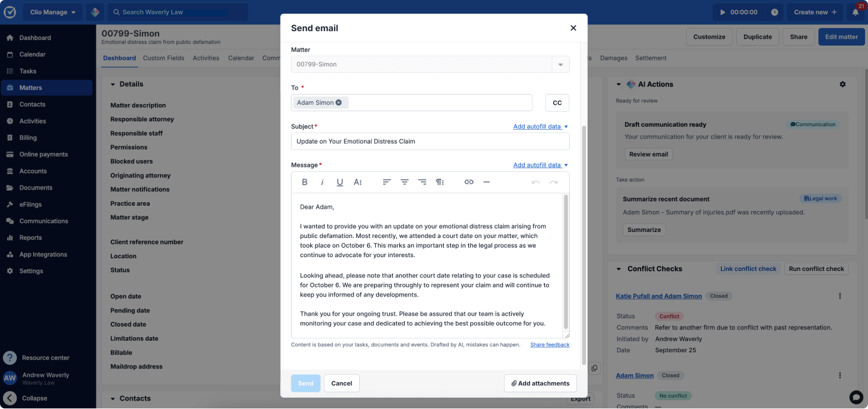
Task: Open the Matter dropdown showing 00799-Simon
Action: [561, 64]
